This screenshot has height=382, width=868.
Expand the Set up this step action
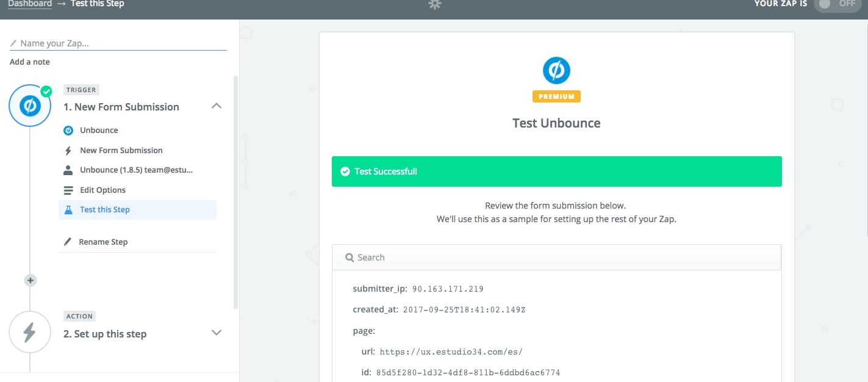216,333
